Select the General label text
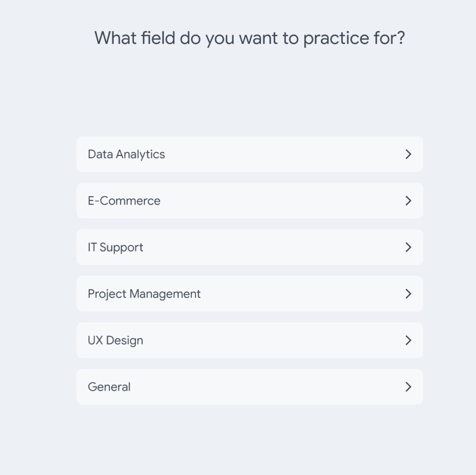 109,387
